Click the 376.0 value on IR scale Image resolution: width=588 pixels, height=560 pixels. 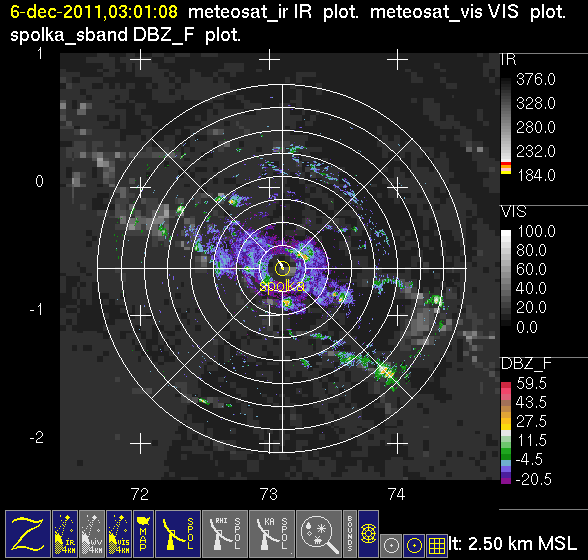[x=536, y=80]
